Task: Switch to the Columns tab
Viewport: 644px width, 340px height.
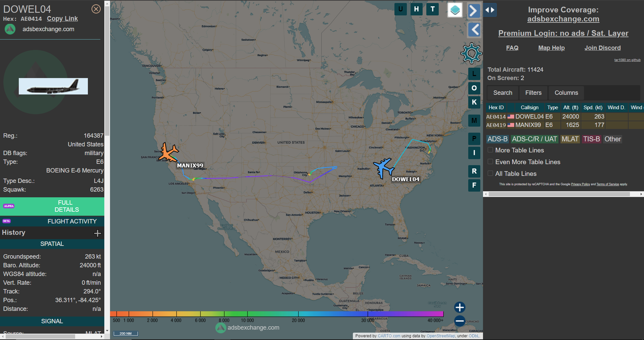Action: 566,93
